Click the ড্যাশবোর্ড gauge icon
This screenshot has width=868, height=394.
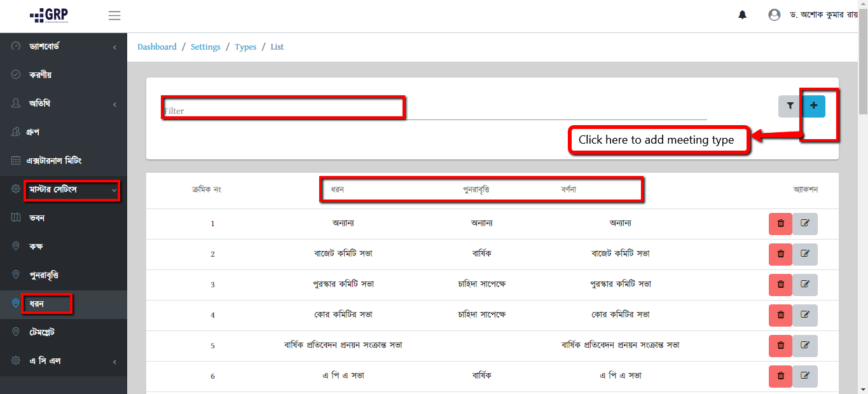point(16,46)
